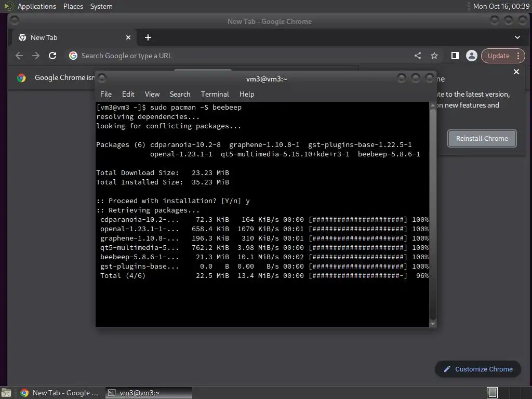Open the System menu in the top panel

coord(101,6)
